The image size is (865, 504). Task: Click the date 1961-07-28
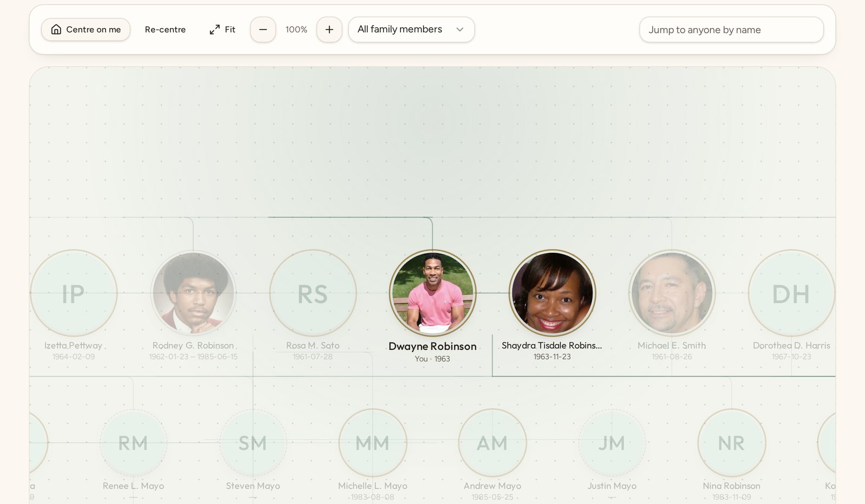[313, 357]
